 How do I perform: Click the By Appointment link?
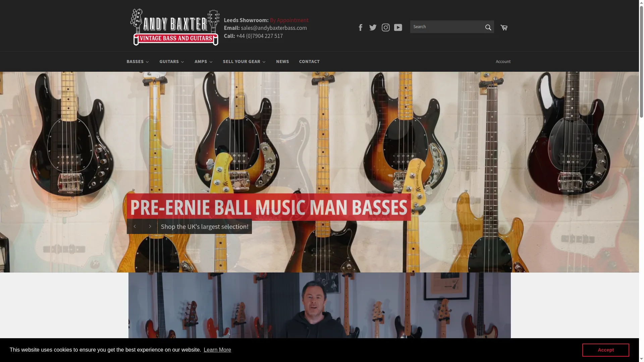click(x=289, y=20)
